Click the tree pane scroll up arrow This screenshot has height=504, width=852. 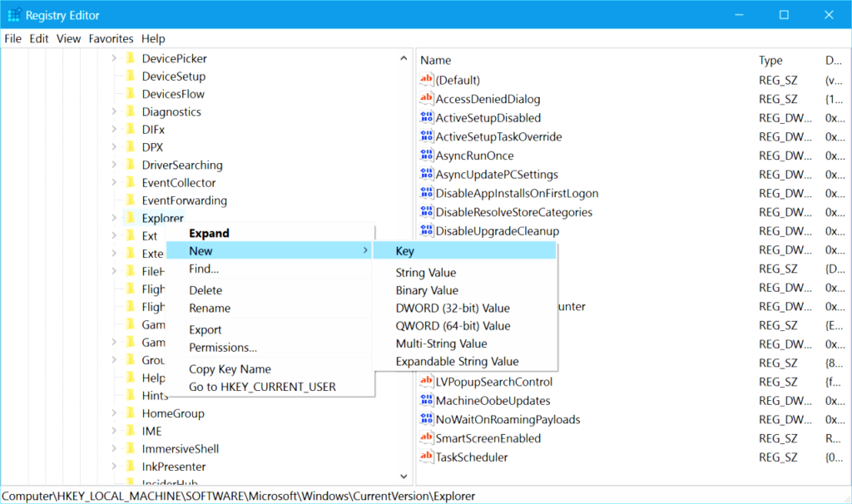coord(404,58)
